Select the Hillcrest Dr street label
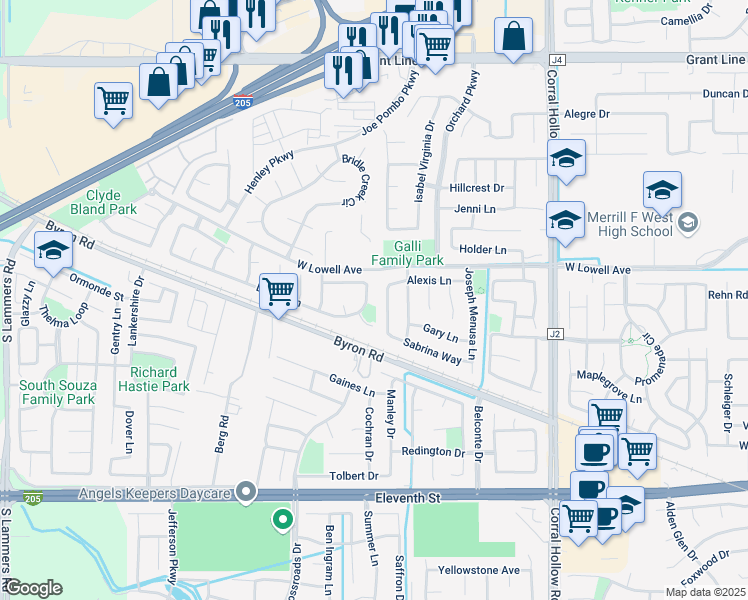The height and width of the screenshot is (600, 748). 477,188
